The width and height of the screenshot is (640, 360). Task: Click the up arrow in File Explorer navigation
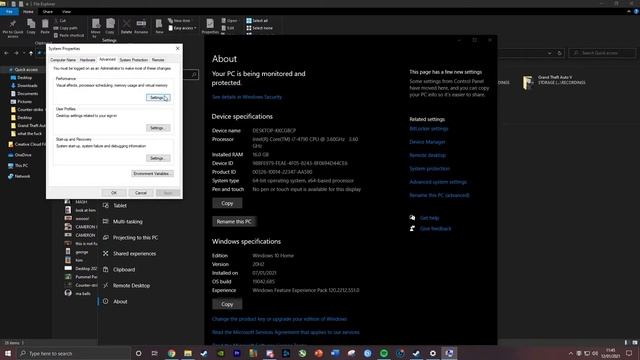(31, 53)
